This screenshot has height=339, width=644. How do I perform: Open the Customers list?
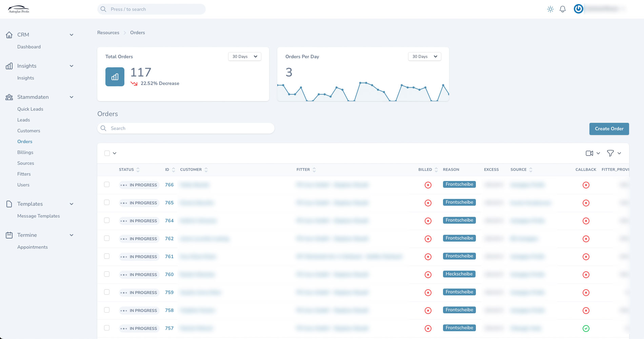28,131
